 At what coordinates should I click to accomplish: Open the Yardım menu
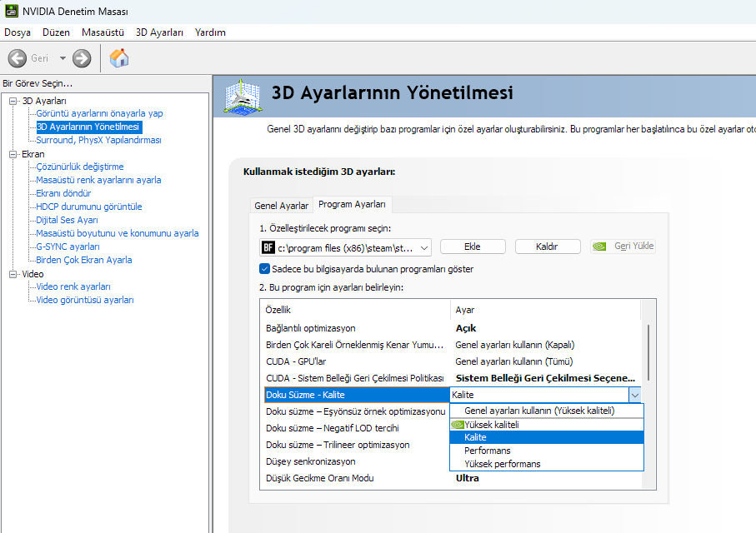tap(210, 32)
